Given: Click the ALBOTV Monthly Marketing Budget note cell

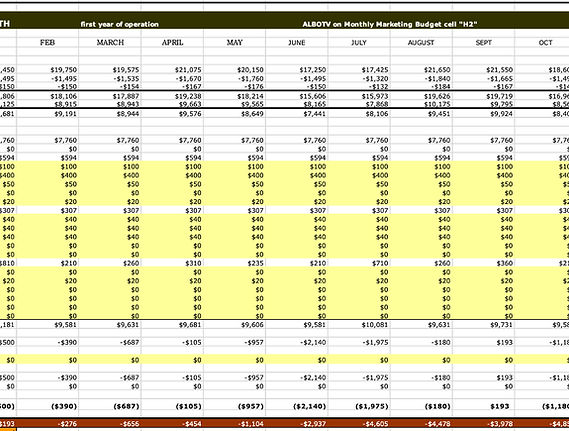Looking at the screenshot, I should pyautogui.click(x=390, y=24).
